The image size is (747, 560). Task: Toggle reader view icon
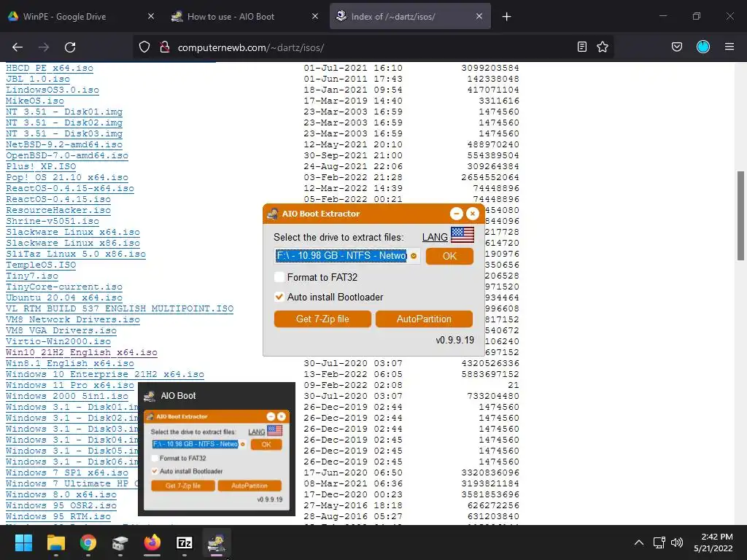(581, 47)
